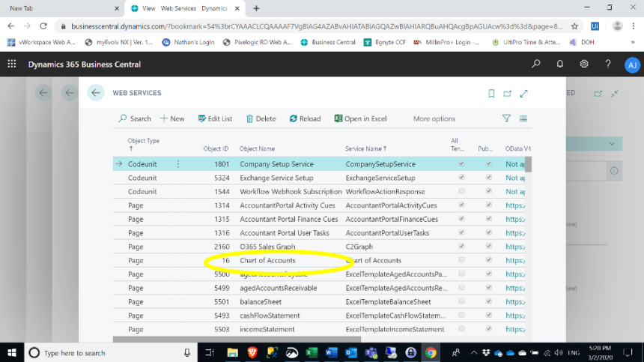Toggle Published for cashFlowStatement row

(x=488, y=315)
